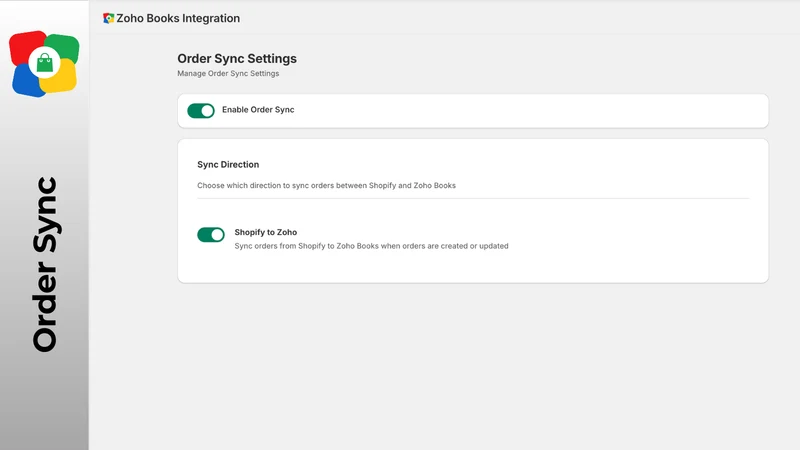The width and height of the screenshot is (800, 450).
Task: Click the Order Sync Settings heading
Action: pos(237,59)
